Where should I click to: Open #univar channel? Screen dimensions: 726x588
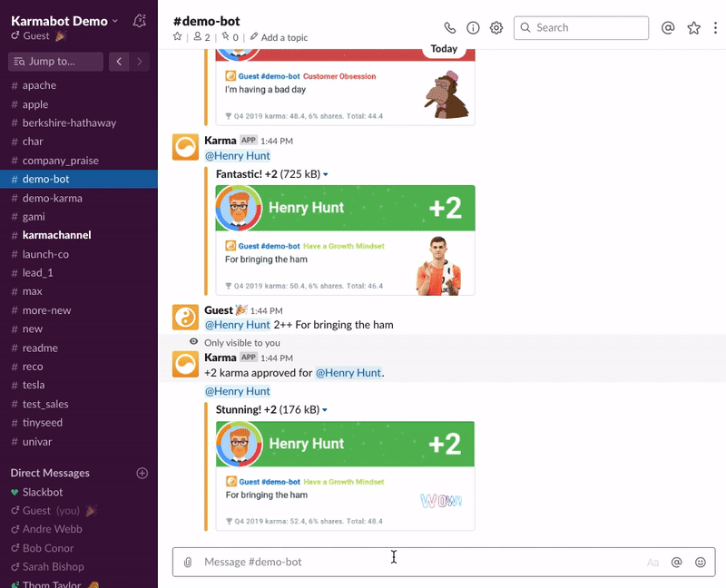click(79, 442)
